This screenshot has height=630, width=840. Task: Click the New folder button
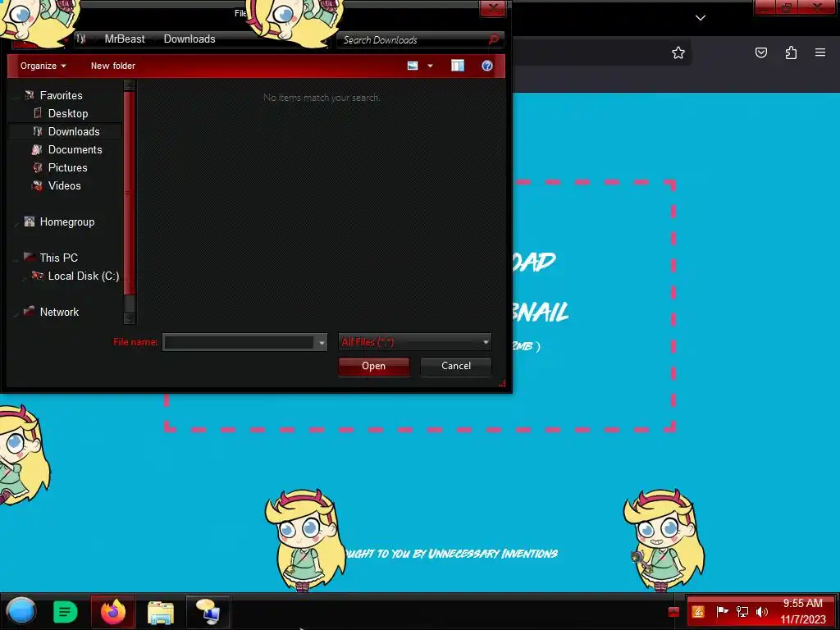tap(113, 66)
